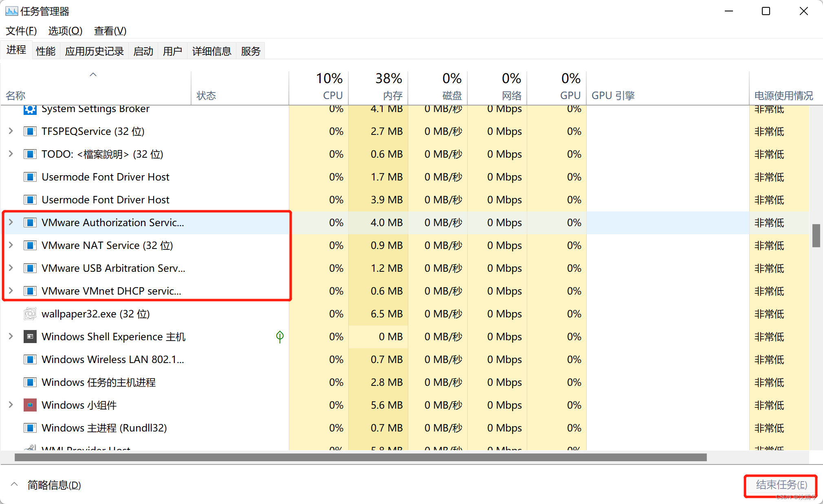The image size is (823, 504).
Task: Collapse to 简略信息 view chevron
Action: (14, 484)
